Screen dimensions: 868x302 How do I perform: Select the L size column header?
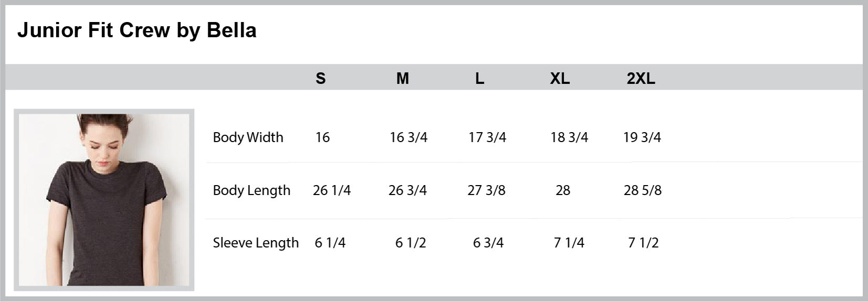pyautogui.click(x=480, y=79)
